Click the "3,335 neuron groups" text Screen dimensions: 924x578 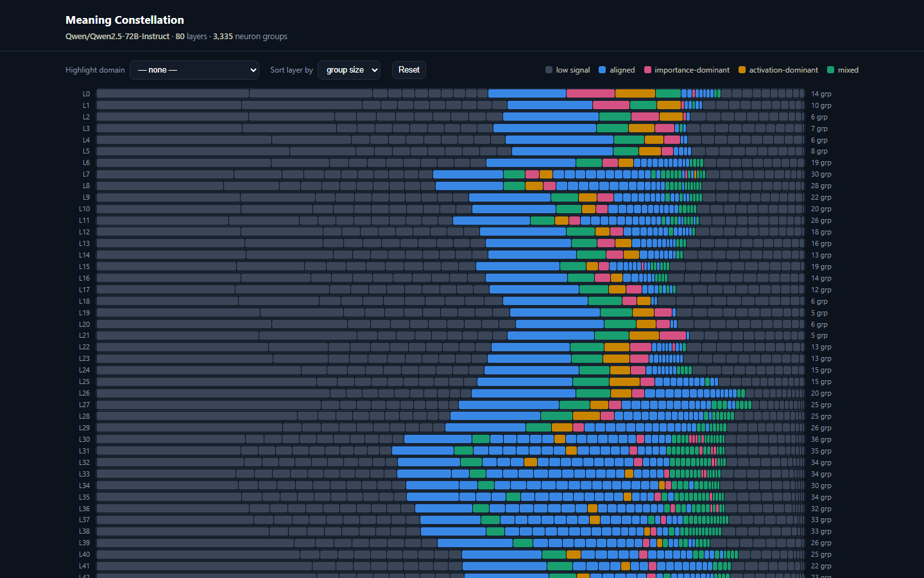tap(250, 37)
